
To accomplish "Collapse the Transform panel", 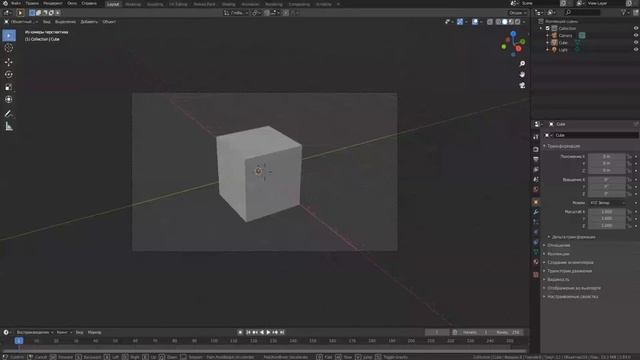I will pyautogui.click(x=563, y=146).
